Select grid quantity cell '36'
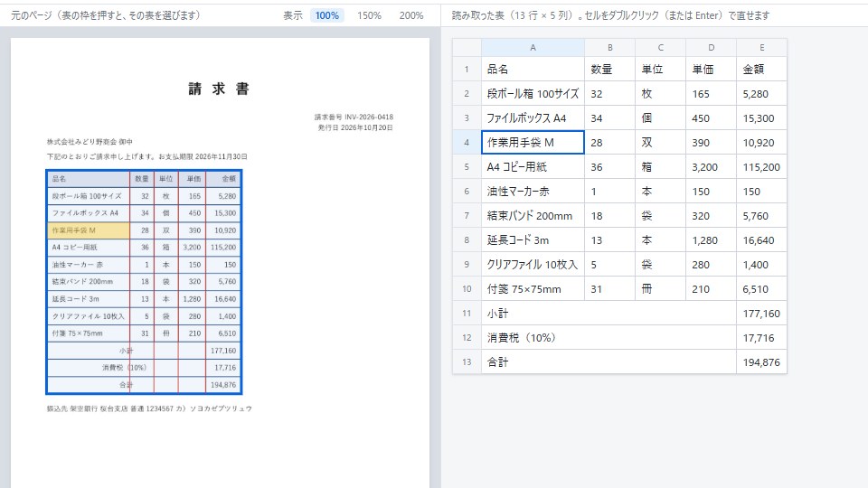 click(609, 166)
